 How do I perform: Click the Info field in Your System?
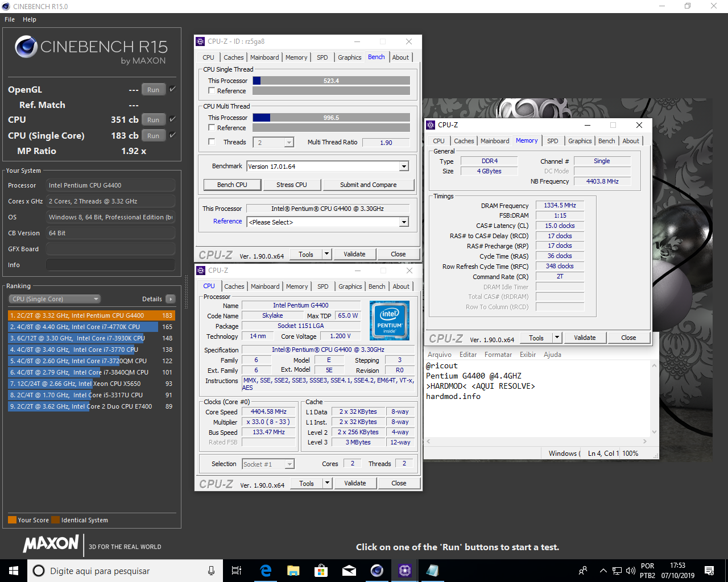[110, 265]
